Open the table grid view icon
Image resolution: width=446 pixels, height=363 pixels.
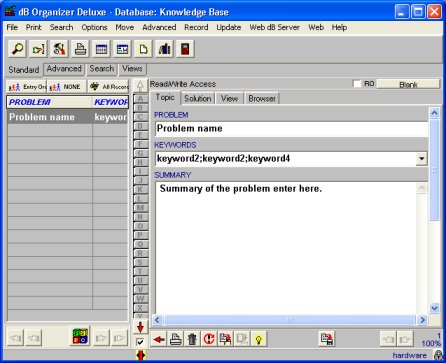click(x=101, y=49)
